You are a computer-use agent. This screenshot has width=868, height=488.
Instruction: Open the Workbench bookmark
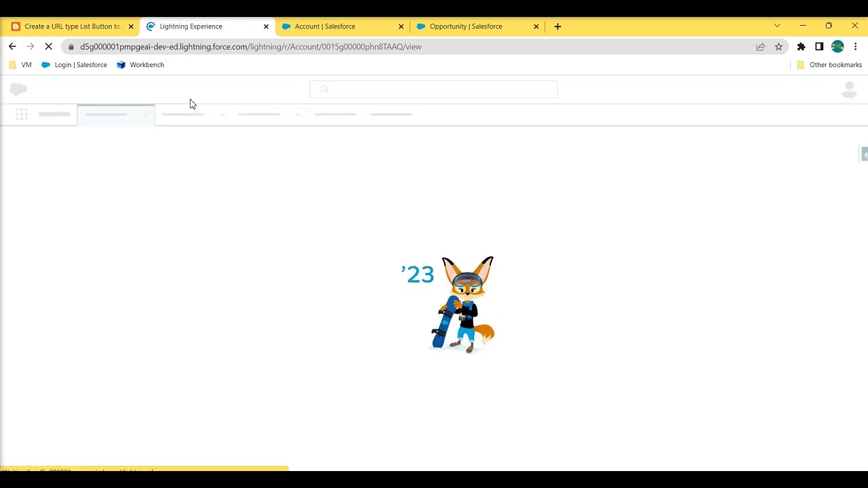point(140,65)
